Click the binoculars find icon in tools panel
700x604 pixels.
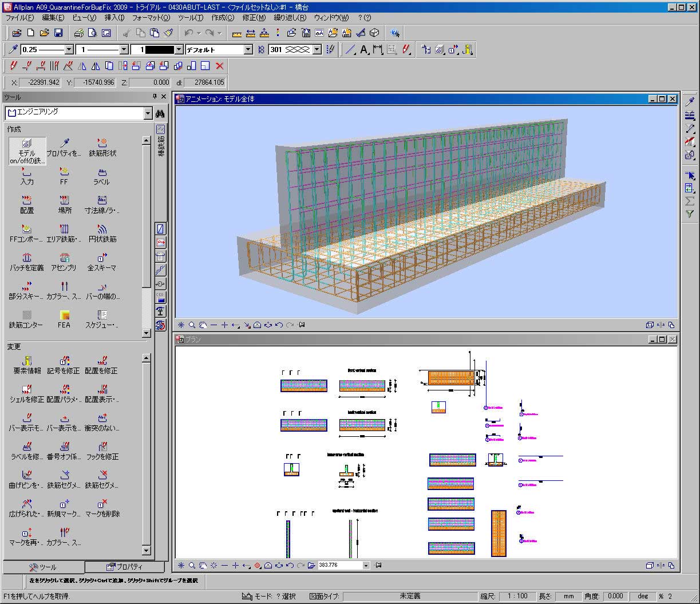coord(161,113)
